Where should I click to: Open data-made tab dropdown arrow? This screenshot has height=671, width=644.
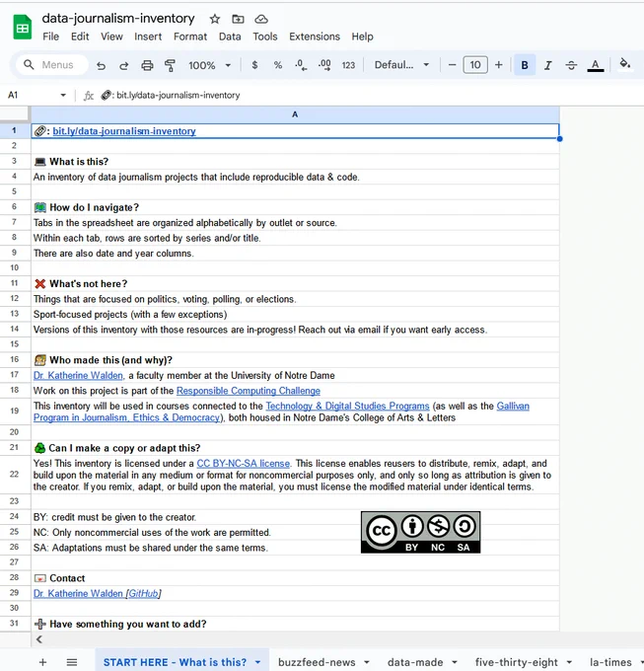coord(455,662)
